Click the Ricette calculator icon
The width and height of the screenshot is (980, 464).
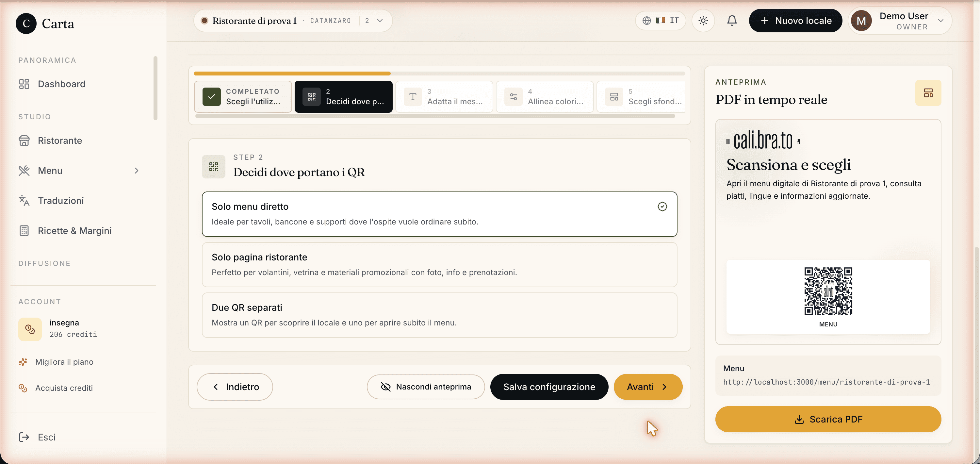pos(24,231)
